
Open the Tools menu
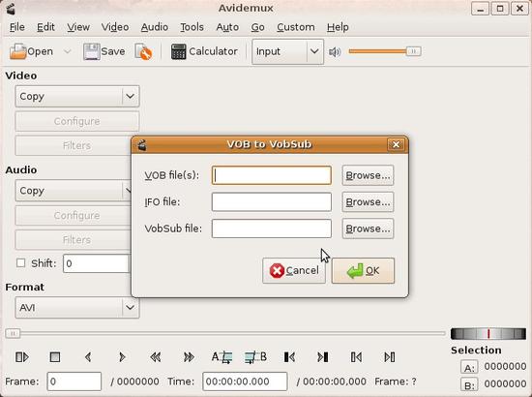192,27
